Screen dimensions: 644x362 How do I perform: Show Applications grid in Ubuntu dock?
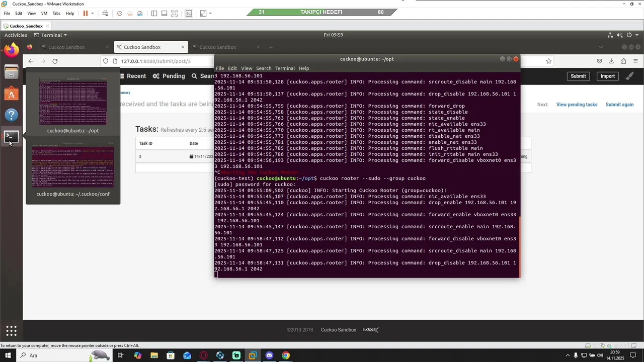(11, 331)
